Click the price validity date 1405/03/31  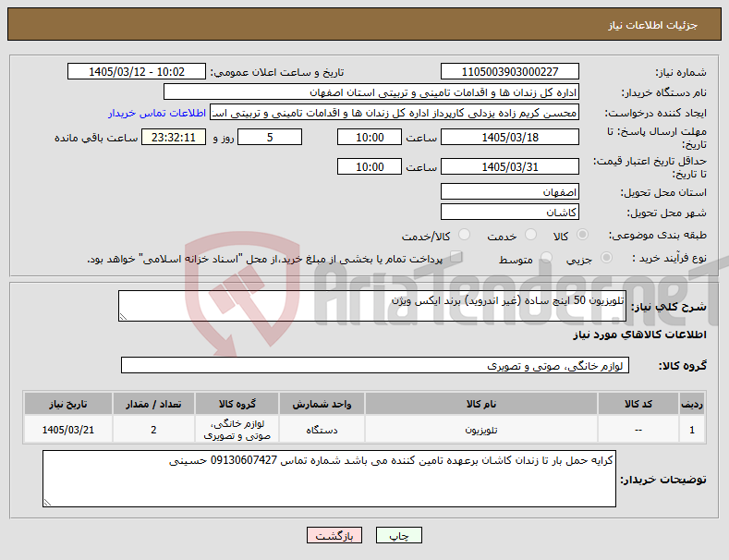click(x=510, y=166)
